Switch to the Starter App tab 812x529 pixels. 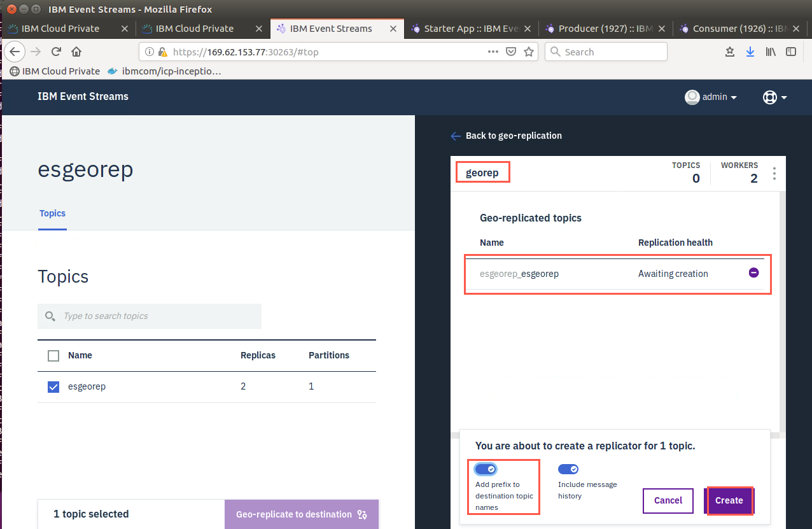click(471, 29)
